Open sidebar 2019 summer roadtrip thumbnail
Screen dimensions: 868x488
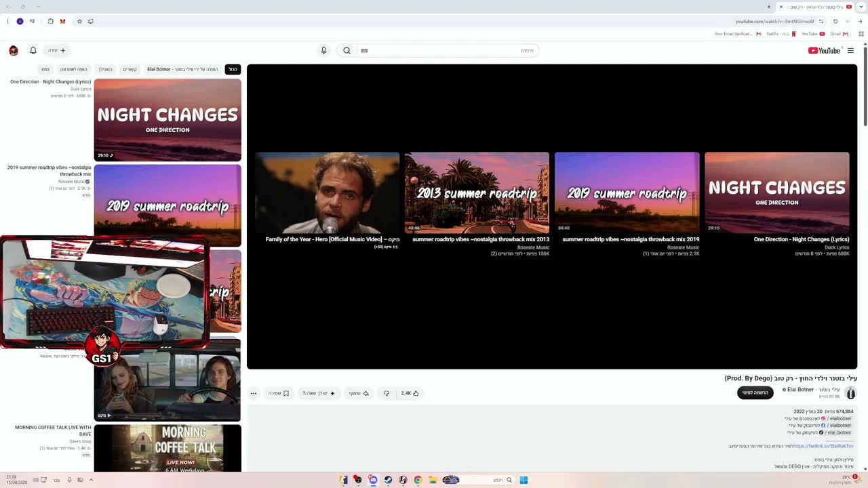(x=167, y=205)
